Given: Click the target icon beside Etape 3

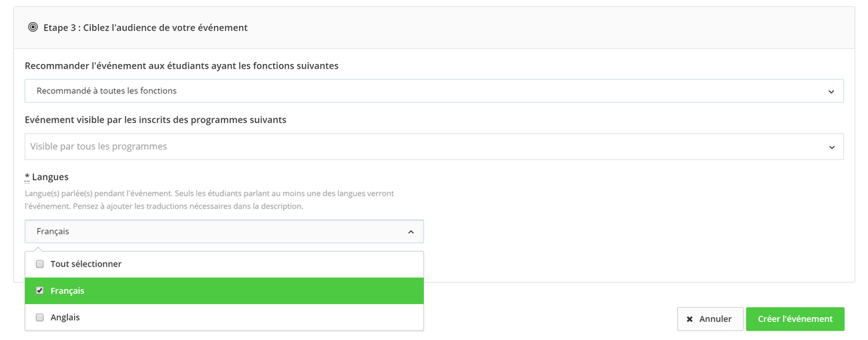Looking at the screenshot, I should [33, 27].
